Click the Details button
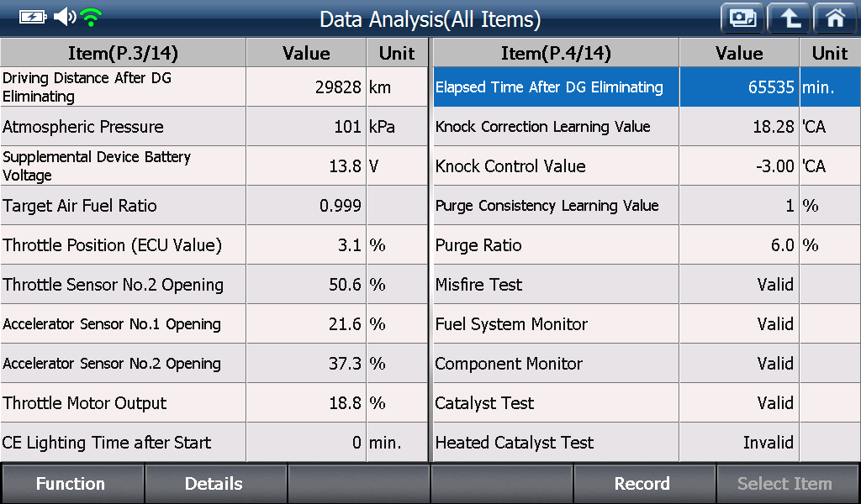 coord(215,484)
